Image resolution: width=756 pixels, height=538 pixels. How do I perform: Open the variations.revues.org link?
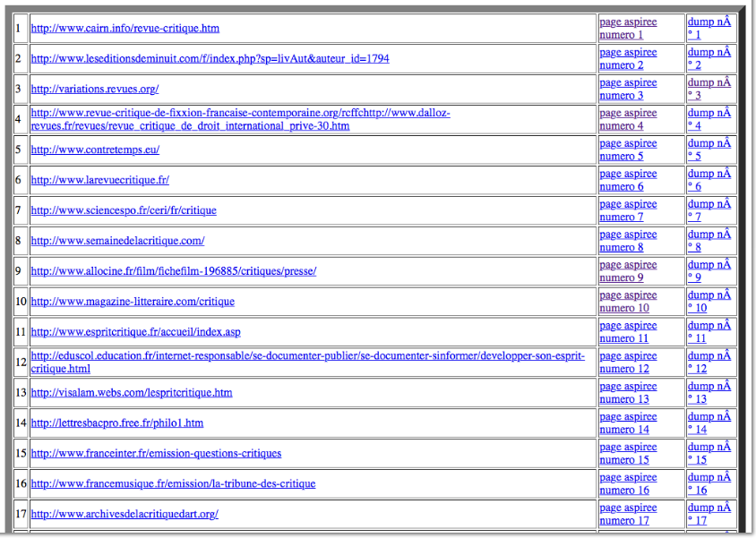pyautogui.click(x=95, y=90)
